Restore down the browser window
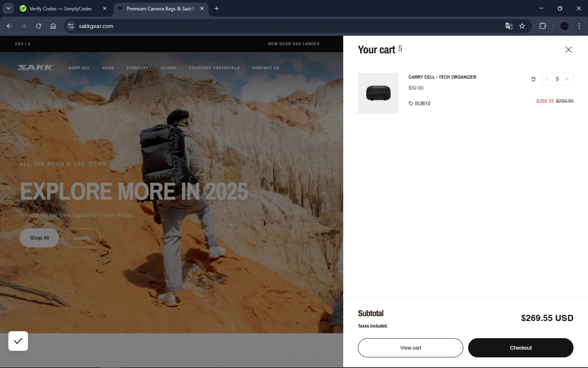588x368 pixels. (560, 8)
